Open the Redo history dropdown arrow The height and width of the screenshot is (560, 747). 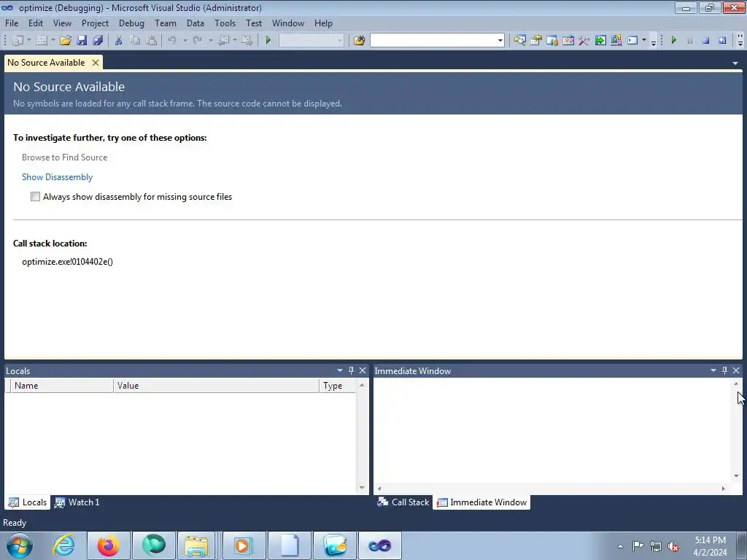[210, 41]
